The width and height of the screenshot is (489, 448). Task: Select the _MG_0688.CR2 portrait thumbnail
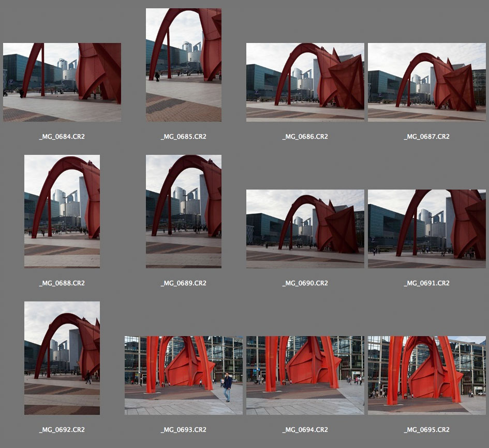62,211
